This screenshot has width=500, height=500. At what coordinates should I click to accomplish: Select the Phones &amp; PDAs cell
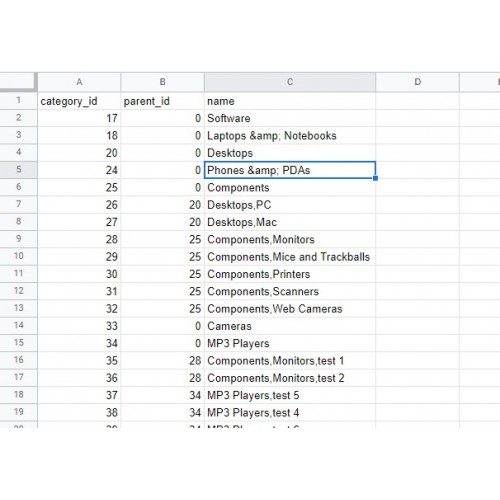pyautogui.click(x=290, y=170)
